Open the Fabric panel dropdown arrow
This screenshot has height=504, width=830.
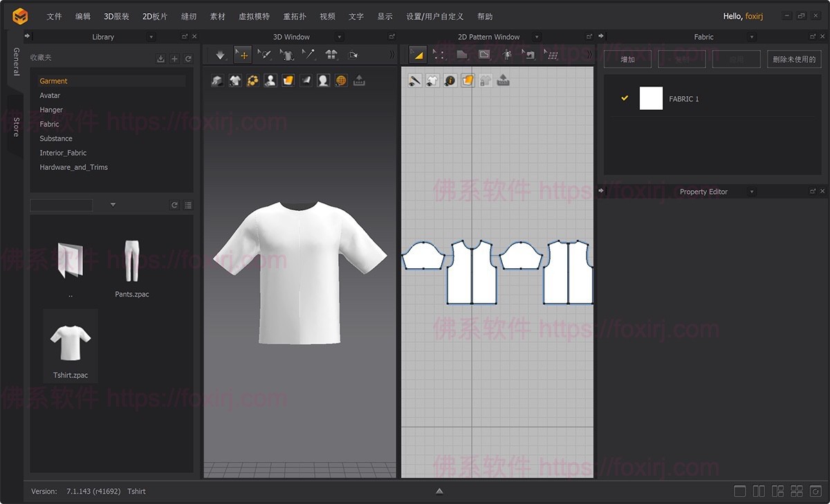[x=751, y=37]
